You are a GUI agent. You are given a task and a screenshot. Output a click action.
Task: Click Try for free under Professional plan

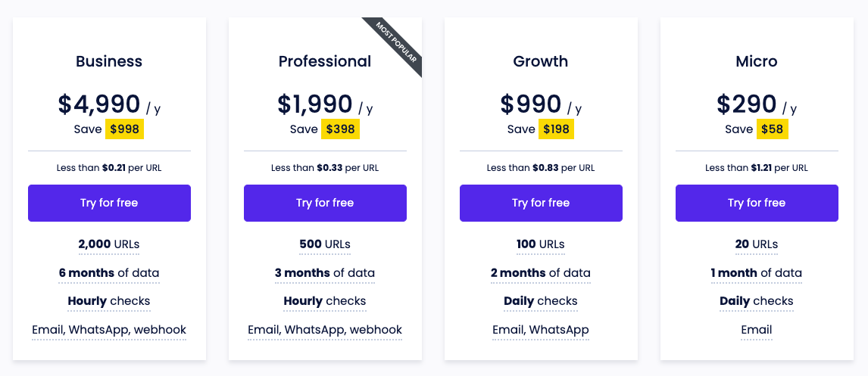[x=325, y=203]
